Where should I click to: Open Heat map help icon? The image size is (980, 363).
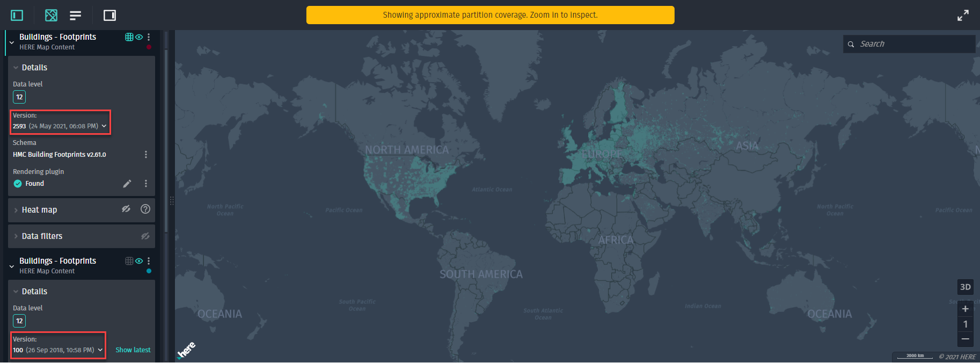145,209
